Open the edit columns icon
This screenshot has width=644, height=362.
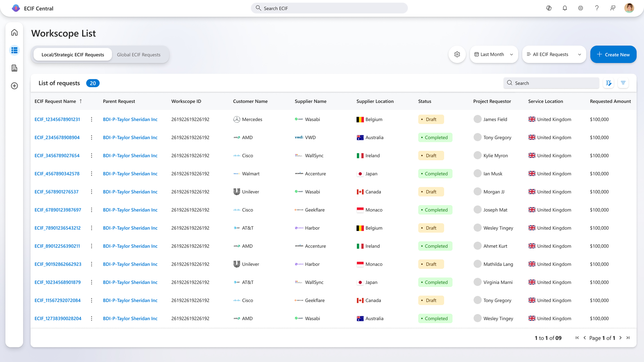pyautogui.click(x=608, y=83)
